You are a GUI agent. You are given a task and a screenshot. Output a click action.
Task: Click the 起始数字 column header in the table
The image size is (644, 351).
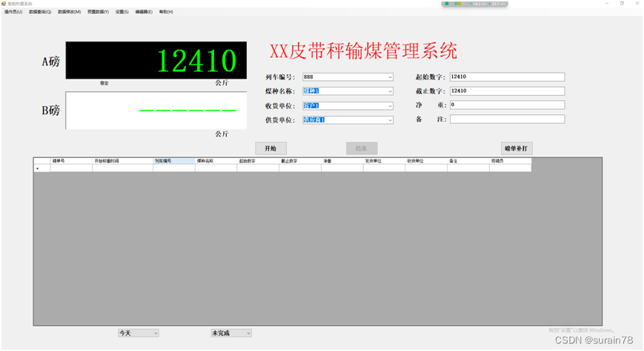[258, 161]
